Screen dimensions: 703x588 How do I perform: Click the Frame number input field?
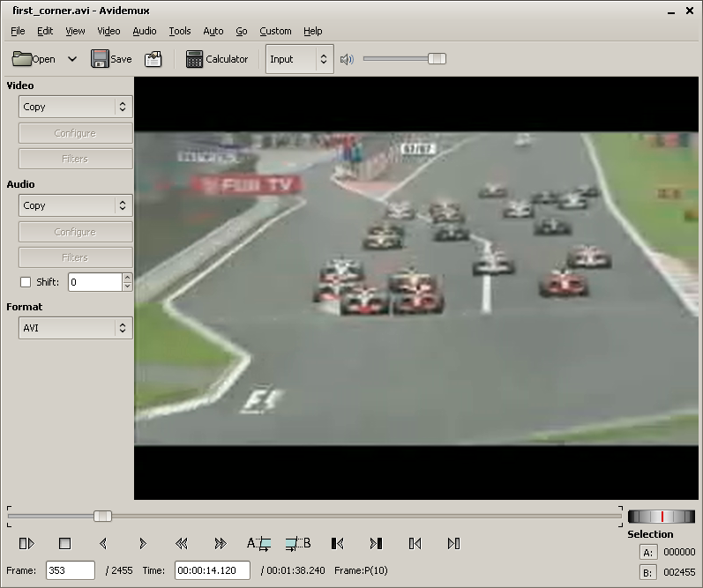click(x=71, y=570)
